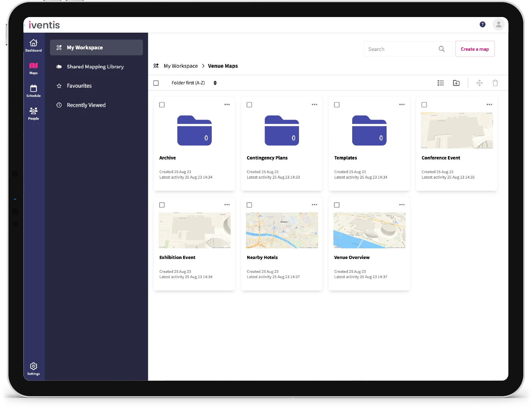Open the Dashboard home icon
The width and height of the screenshot is (532, 408).
(33, 45)
